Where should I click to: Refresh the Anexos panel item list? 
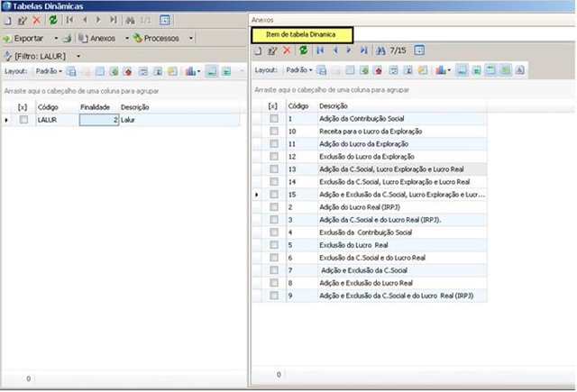click(303, 50)
